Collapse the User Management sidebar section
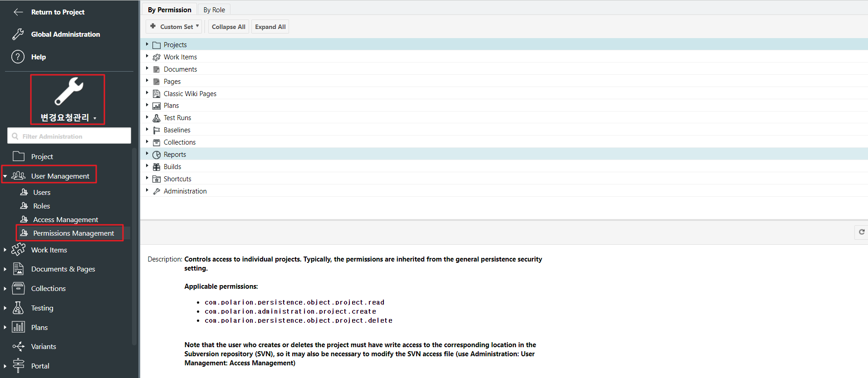This screenshot has height=378, width=868. pos(5,176)
